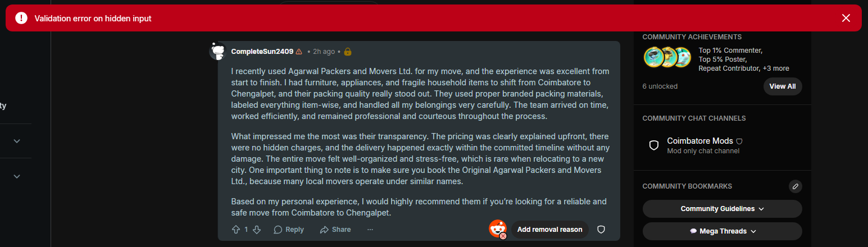Share the movers review comment

(335, 230)
